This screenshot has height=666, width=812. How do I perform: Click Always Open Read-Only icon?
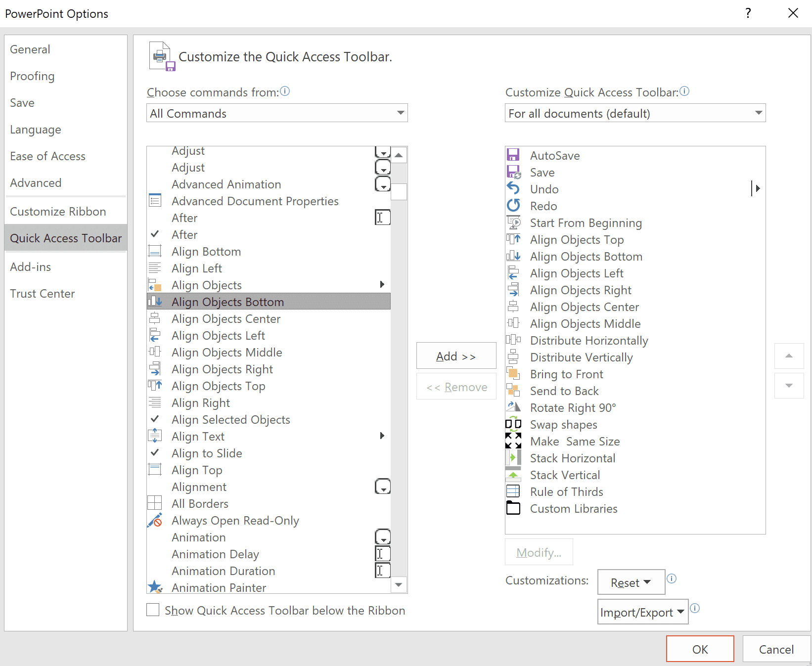(x=155, y=520)
